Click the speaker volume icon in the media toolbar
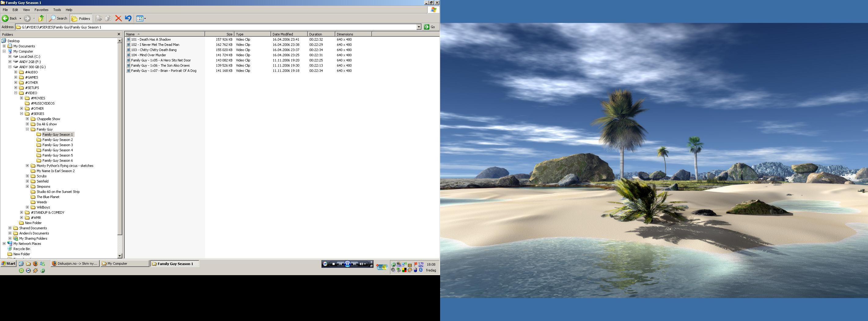This screenshot has width=868, height=321. [361, 264]
